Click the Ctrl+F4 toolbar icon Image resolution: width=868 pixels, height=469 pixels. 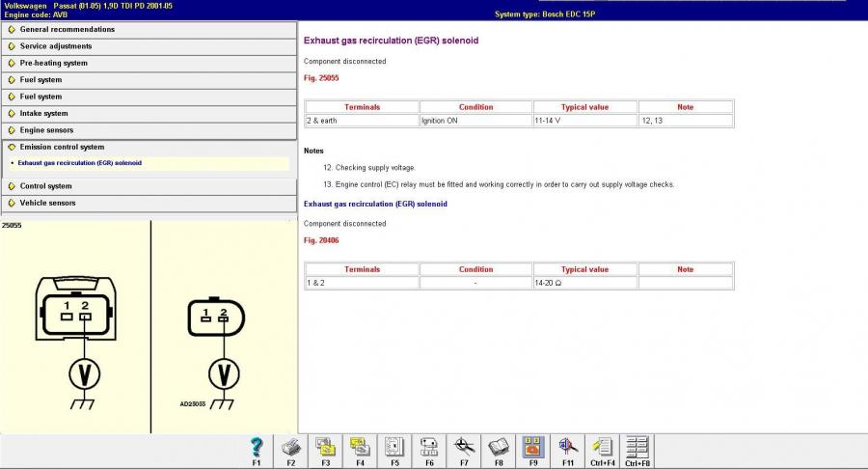[x=602, y=447]
